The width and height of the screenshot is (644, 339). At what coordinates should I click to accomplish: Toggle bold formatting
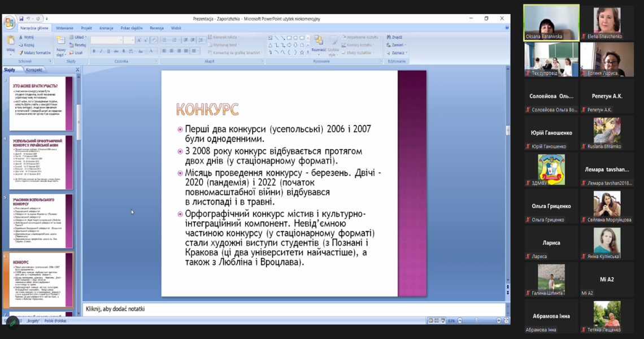pyautogui.click(x=94, y=51)
